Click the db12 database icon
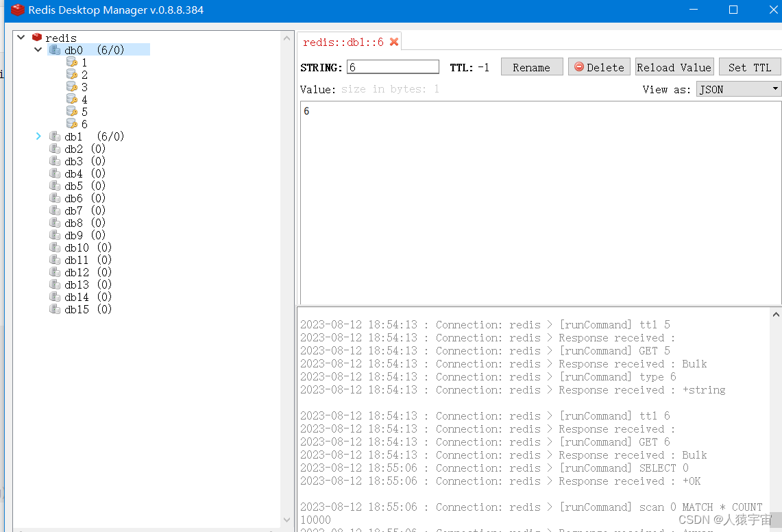The image size is (782, 532). [x=55, y=272]
